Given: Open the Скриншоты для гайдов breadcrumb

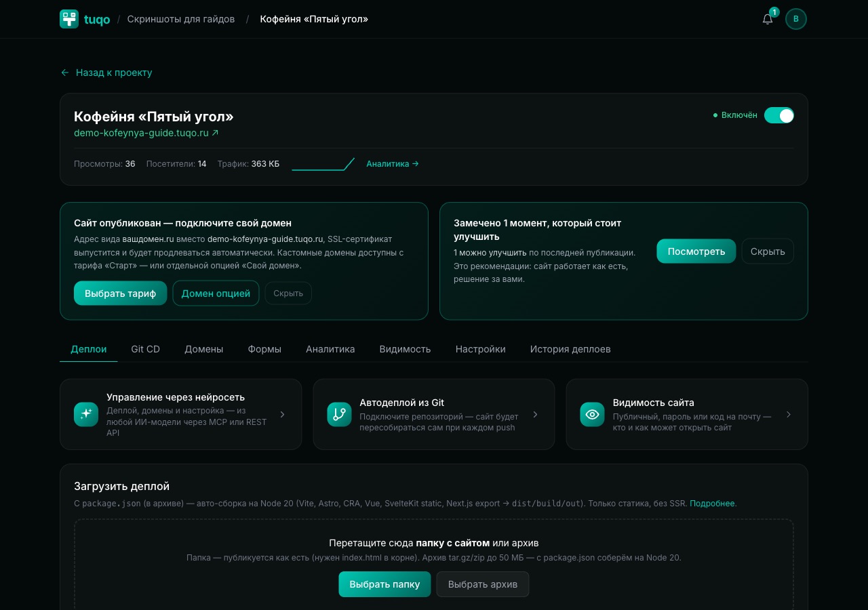Looking at the screenshot, I should pos(181,19).
